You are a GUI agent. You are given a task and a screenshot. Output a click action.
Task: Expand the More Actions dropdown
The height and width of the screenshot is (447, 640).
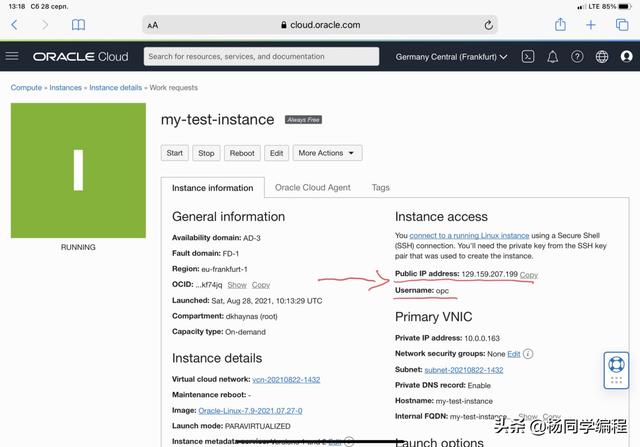pyautogui.click(x=326, y=153)
